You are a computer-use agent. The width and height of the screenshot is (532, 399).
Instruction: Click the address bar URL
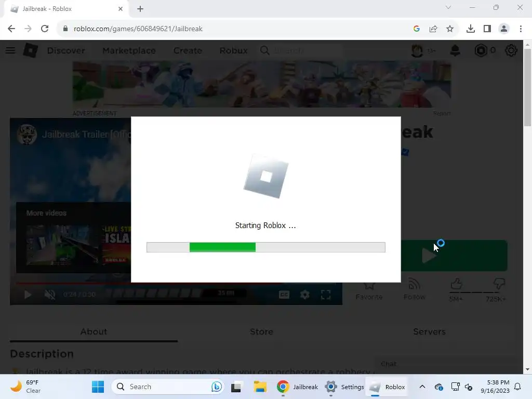[x=138, y=29]
